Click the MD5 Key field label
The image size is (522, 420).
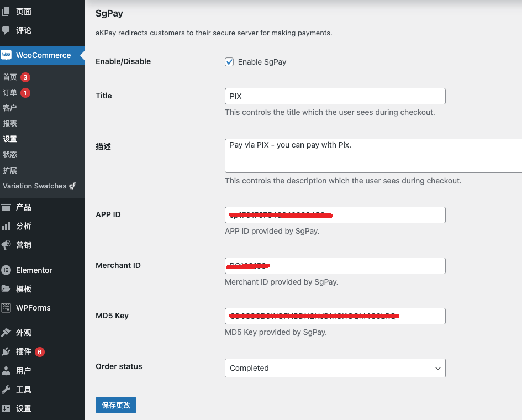point(112,316)
